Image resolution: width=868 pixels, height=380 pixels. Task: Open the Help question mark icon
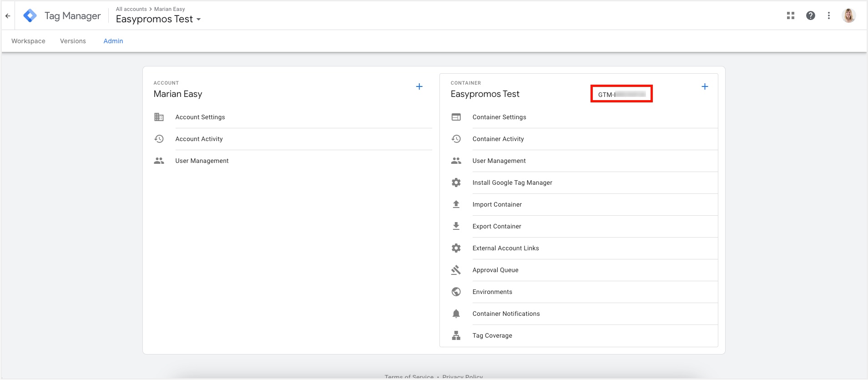(811, 15)
